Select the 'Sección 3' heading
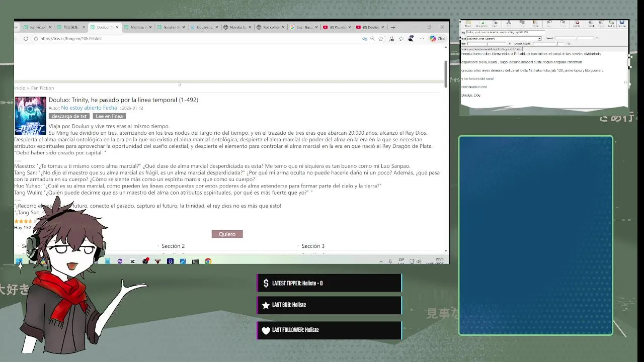Image resolution: width=644 pixels, height=362 pixels. (313, 246)
